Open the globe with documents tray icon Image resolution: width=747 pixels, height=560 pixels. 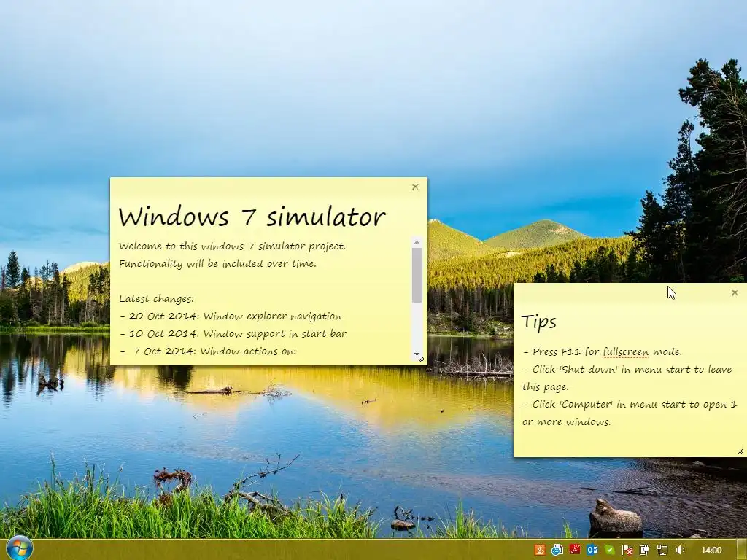557,550
